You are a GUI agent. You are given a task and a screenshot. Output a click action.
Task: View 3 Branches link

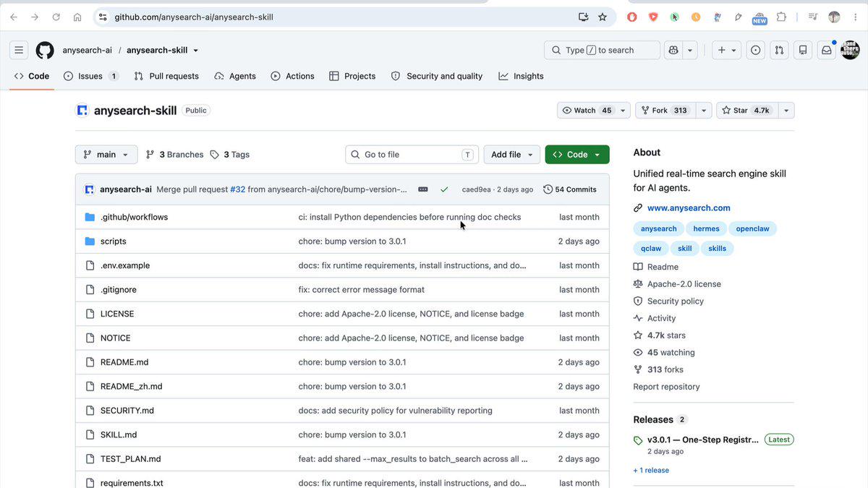click(x=174, y=155)
